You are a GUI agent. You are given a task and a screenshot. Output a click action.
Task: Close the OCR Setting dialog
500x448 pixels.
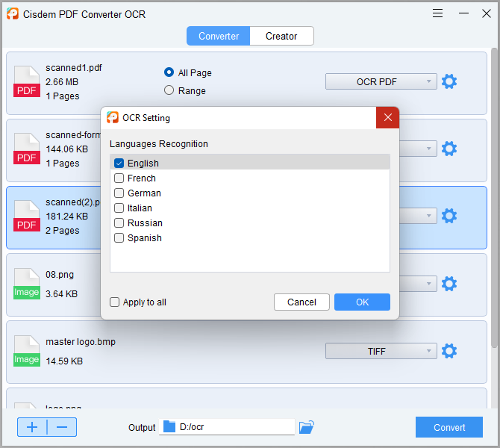click(x=387, y=117)
